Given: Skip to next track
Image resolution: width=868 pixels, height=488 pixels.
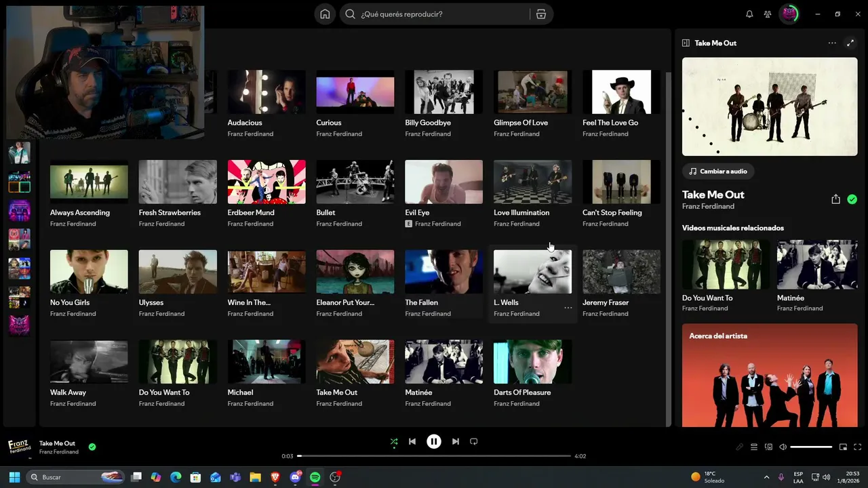Looking at the screenshot, I should pyautogui.click(x=456, y=442).
